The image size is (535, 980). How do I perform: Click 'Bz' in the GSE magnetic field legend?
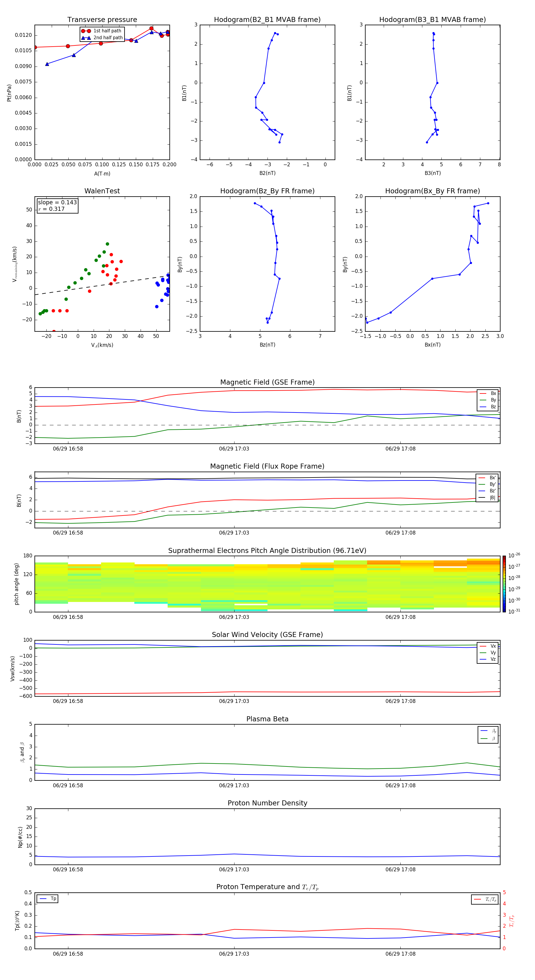pos(488,407)
